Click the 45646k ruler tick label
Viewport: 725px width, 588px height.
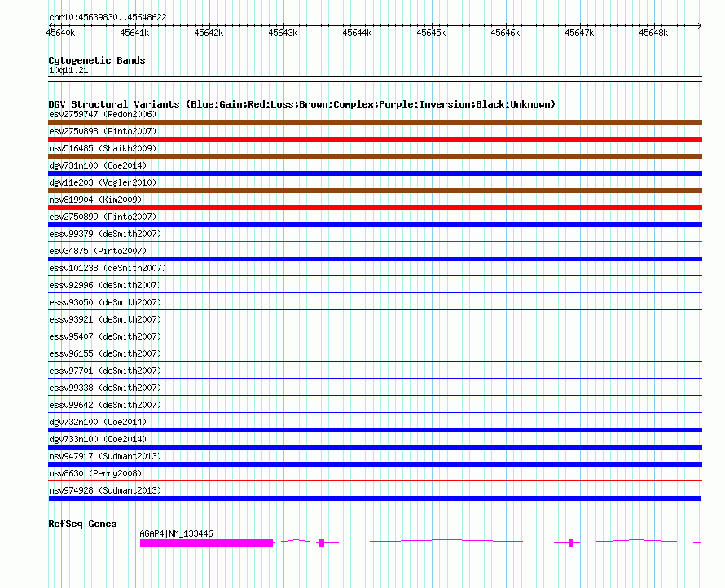pyautogui.click(x=505, y=33)
